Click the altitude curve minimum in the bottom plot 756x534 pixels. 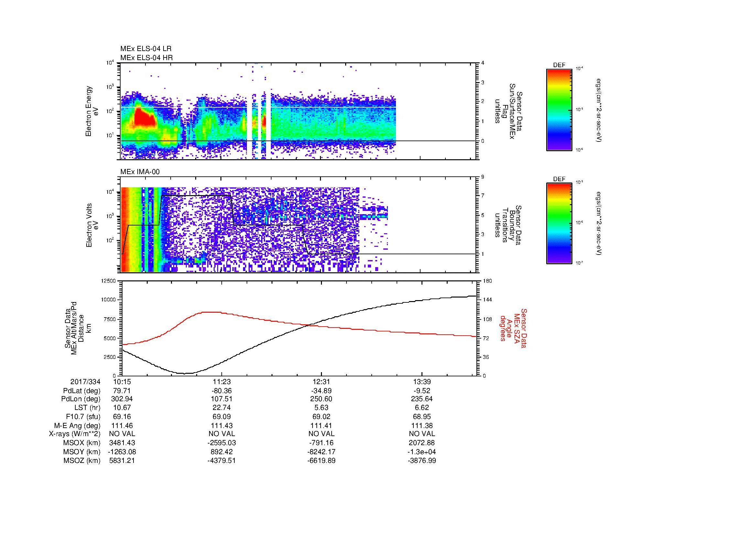(x=184, y=373)
